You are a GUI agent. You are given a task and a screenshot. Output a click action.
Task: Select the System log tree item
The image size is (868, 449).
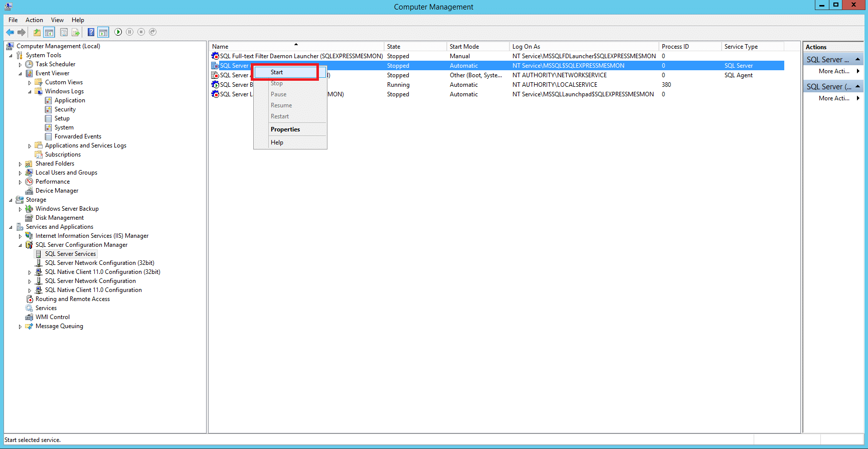[x=64, y=127]
